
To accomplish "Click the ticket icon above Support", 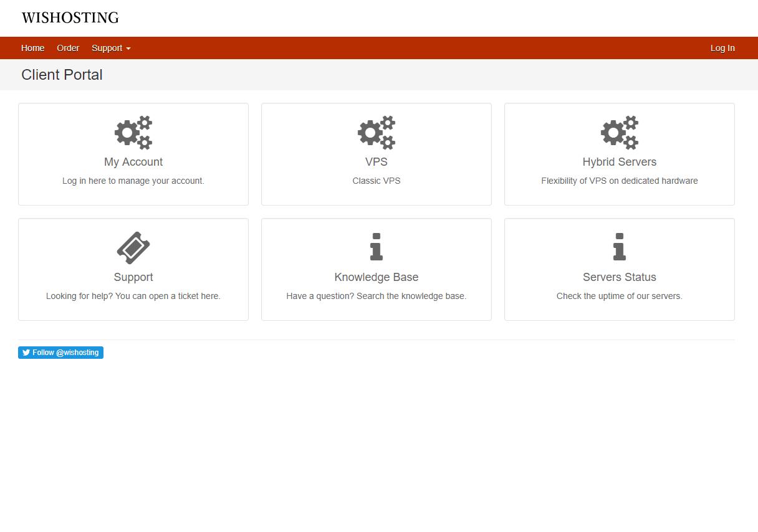I will pos(133,247).
